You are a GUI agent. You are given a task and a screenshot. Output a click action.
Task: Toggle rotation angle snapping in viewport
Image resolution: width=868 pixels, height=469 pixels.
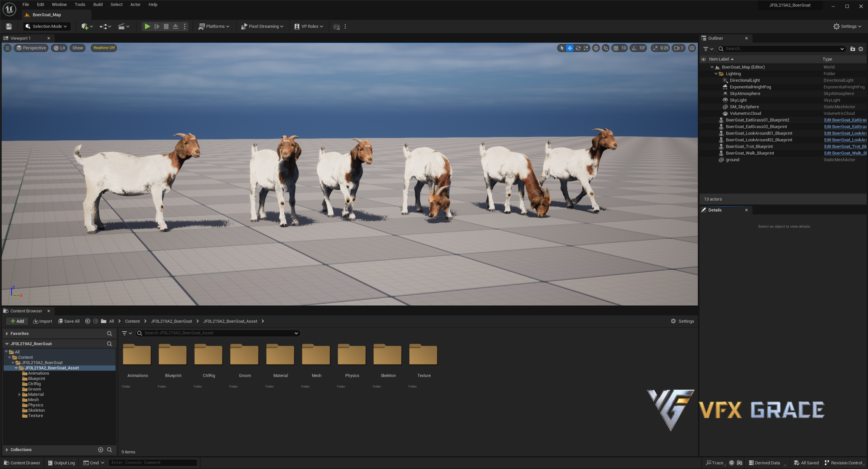coord(634,48)
